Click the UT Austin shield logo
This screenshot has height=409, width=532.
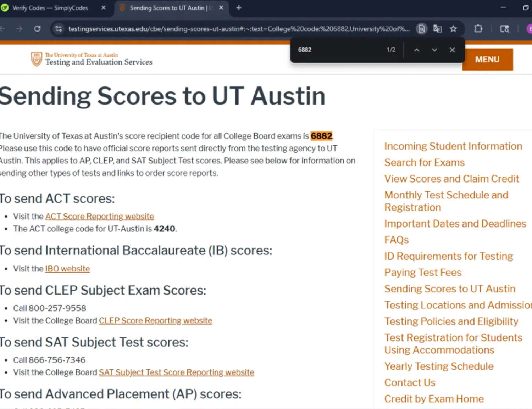37,59
